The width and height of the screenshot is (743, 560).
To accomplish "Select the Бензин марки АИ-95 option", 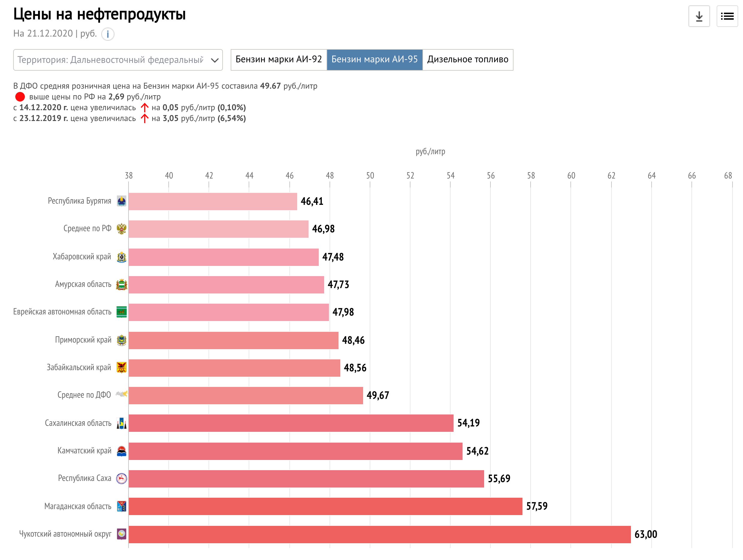I will click(x=374, y=60).
